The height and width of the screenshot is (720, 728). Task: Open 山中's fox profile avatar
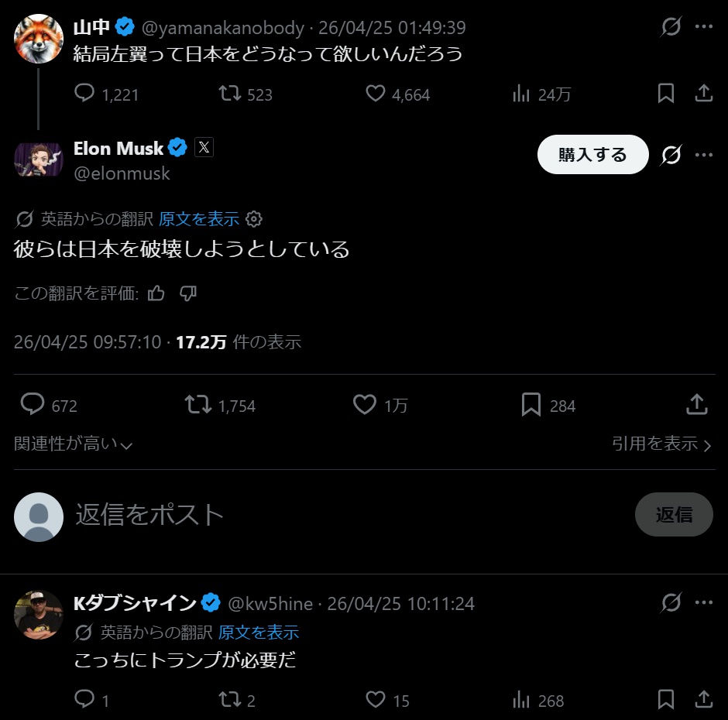(38, 37)
